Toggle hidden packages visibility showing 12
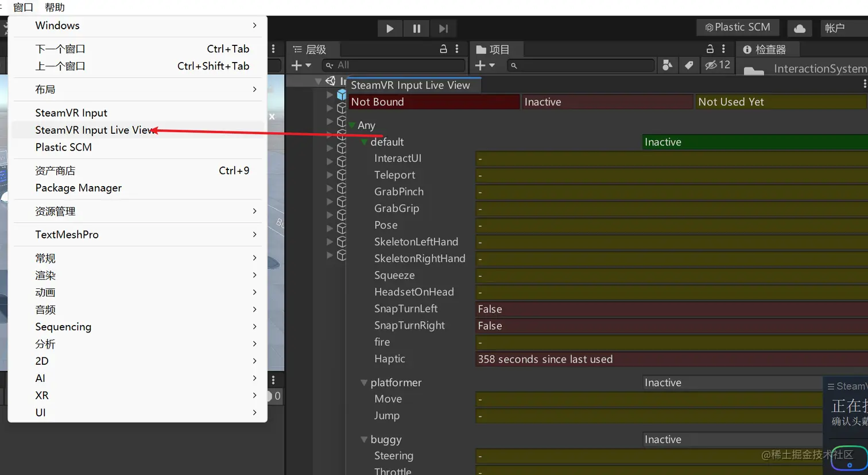 (718, 65)
